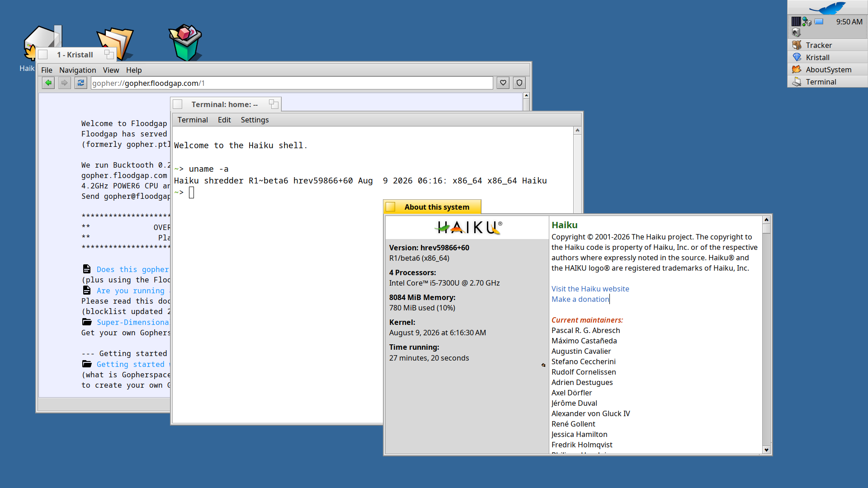Click the 9:50 AM clock in Deskbar
The width and height of the screenshot is (868, 488).
click(849, 22)
